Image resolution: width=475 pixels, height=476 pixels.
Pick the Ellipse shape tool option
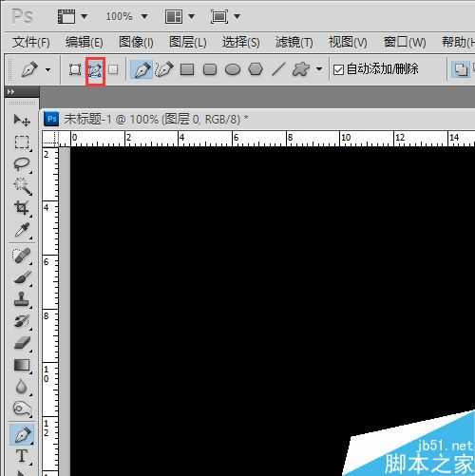point(233,69)
